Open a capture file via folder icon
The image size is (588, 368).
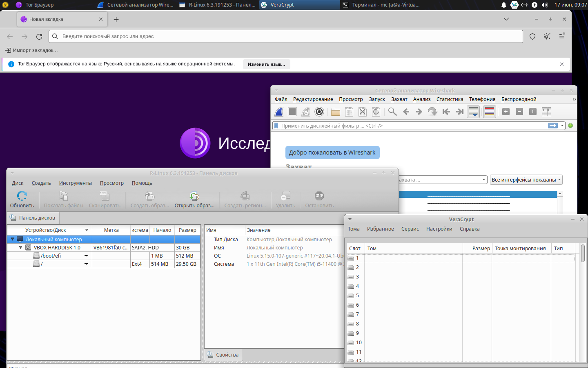point(336,112)
